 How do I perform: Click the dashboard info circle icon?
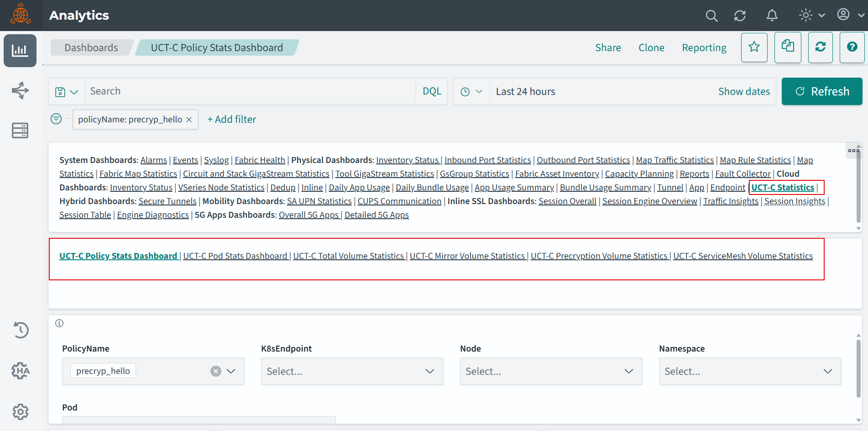[x=59, y=323]
